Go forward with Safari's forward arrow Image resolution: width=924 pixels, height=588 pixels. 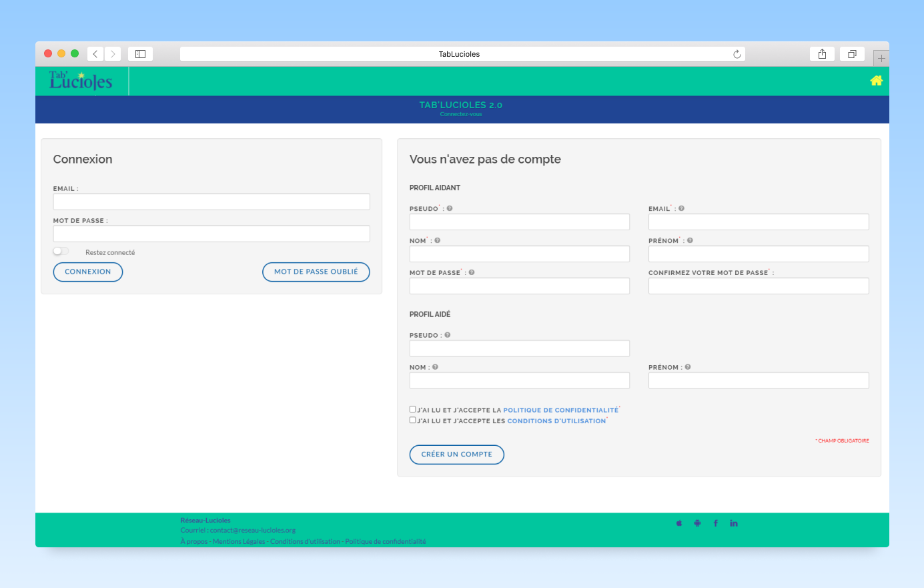113,54
